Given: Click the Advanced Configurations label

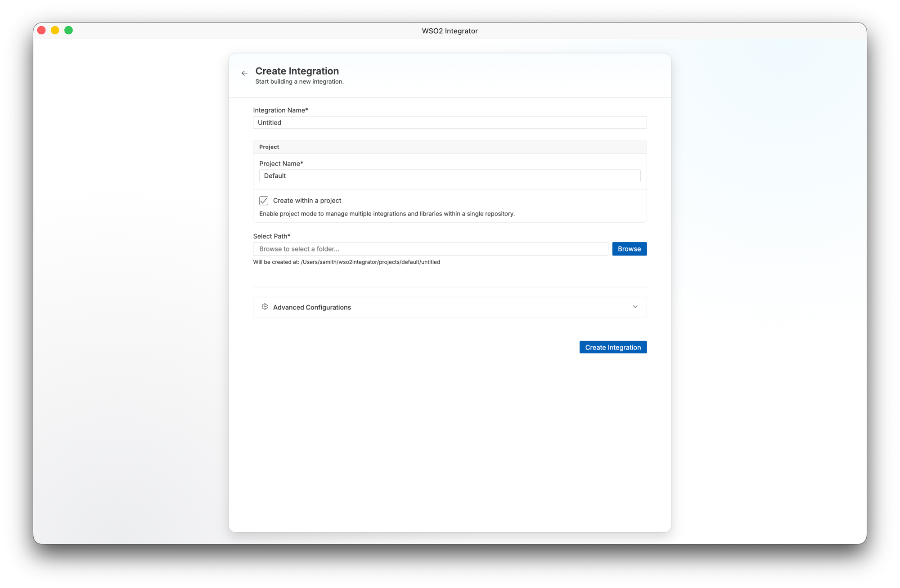Looking at the screenshot, I should click(312, 307).
